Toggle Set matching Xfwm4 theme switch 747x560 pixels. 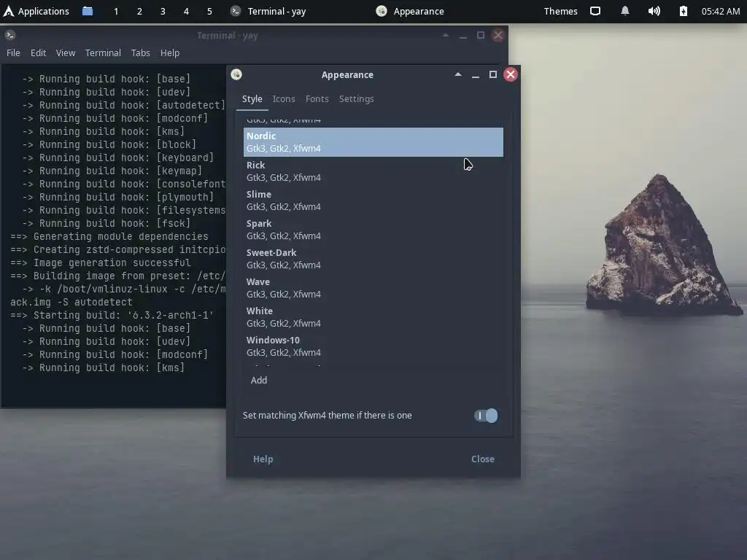485,416
